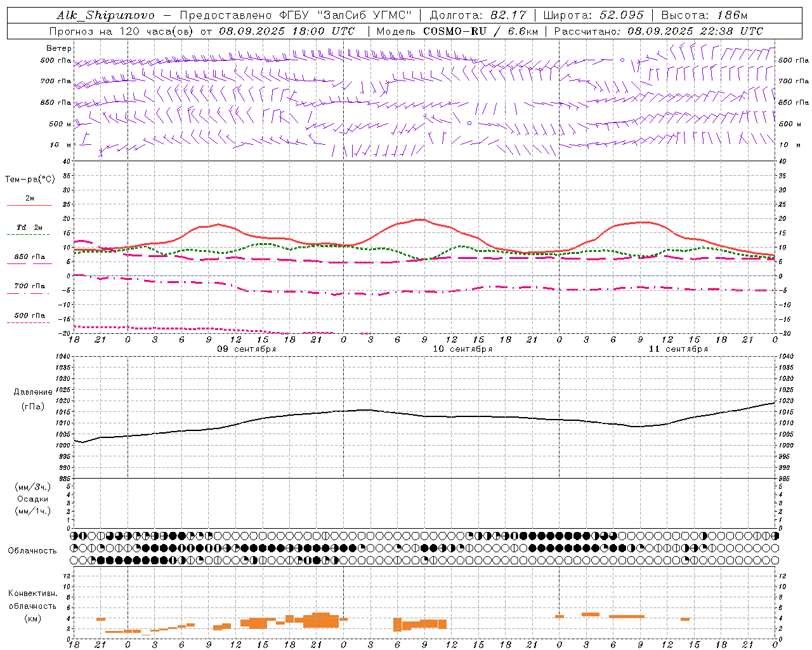The height and width of the screenshot is (650, 812).
Task: Click the 'Конвективн.' convective cloud label
Action: point(32,594)
